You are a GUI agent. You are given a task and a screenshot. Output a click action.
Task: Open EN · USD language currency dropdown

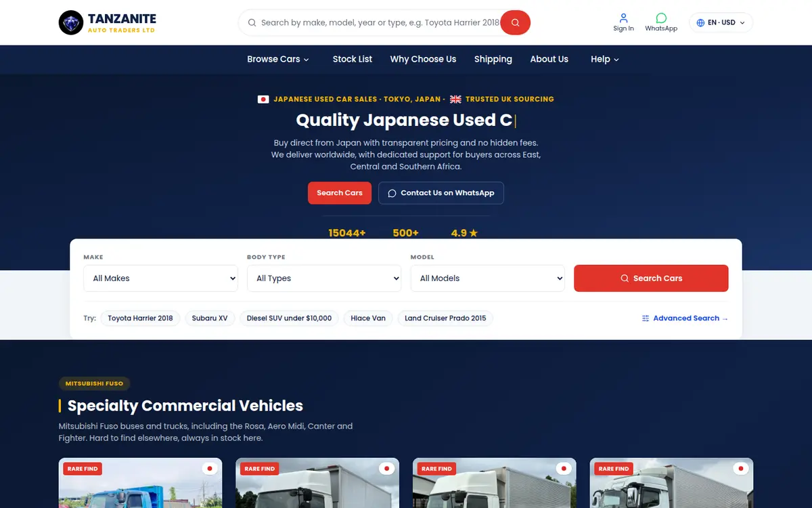(721, 22)
